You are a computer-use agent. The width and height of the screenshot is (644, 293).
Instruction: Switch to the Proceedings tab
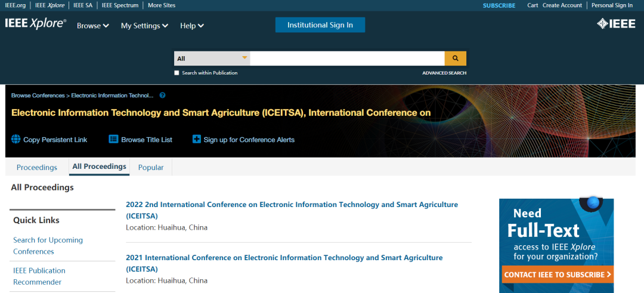pos(36,167)
